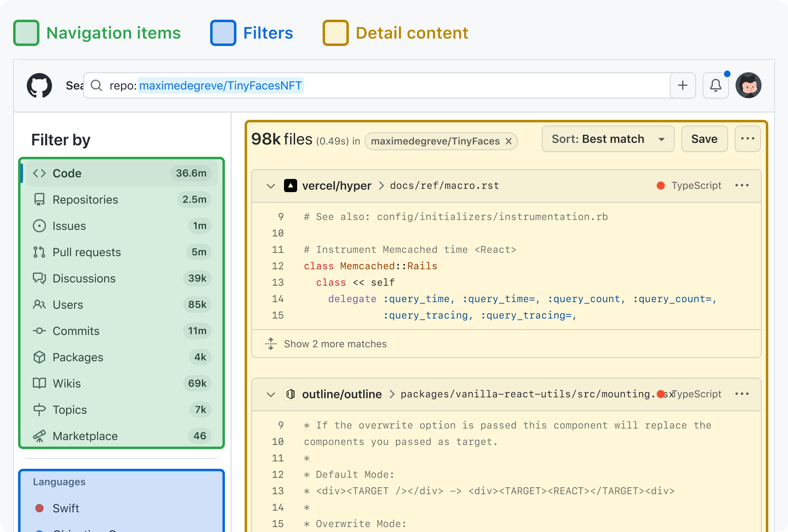
Task: Select the Code filter
Action: coord(121,173)
